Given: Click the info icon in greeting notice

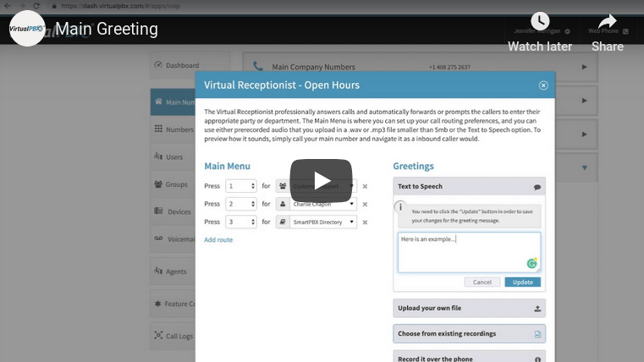Looking at the screenshot, I should coord(400,207).
